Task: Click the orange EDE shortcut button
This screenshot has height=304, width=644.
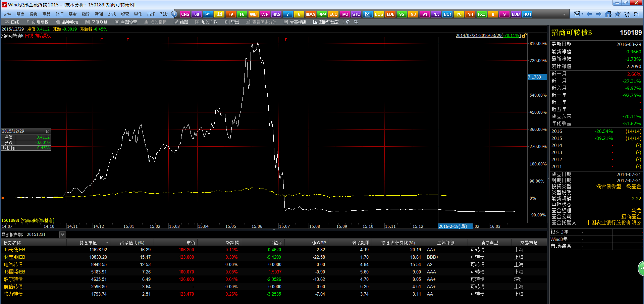Action: [390, 14]
